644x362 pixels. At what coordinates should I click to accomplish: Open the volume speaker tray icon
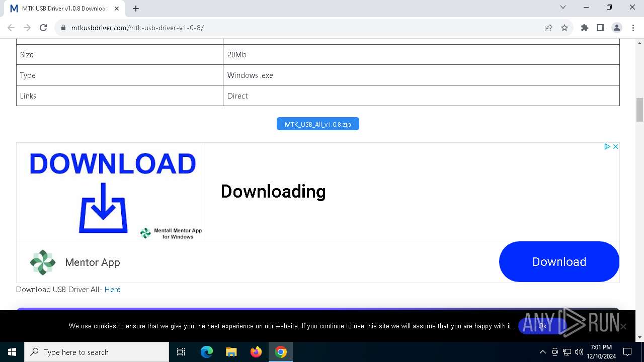pos(579,352)
